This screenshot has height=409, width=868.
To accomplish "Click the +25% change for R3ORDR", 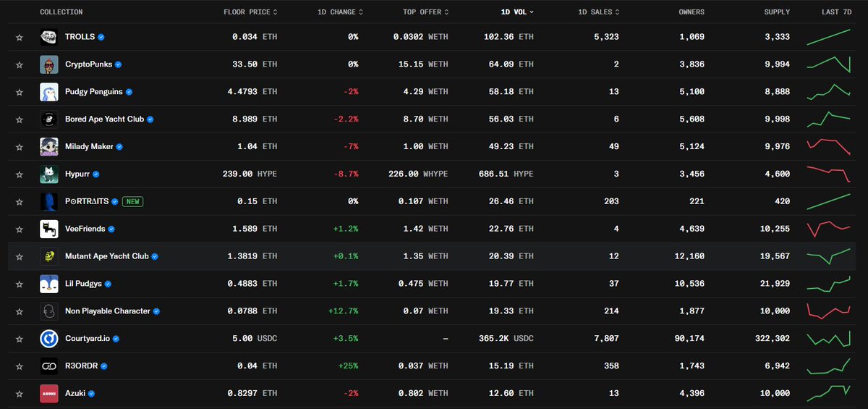I will coord(348,366).
